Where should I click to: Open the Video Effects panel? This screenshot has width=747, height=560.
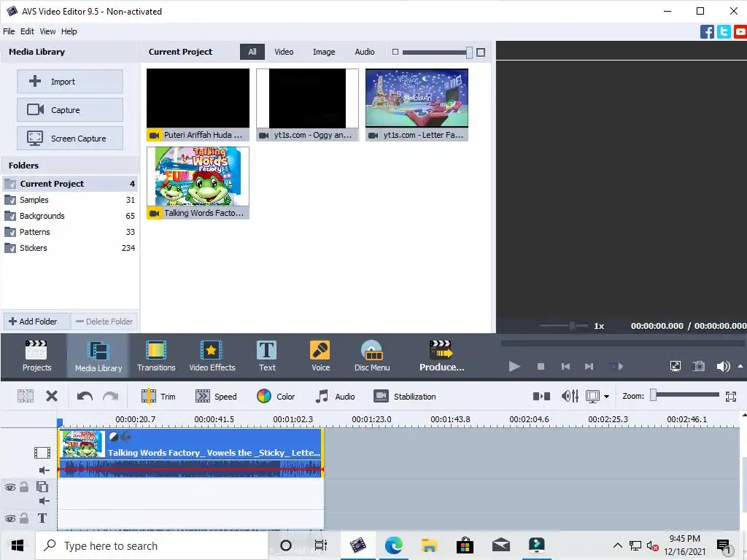pyautogui.click(x=212, y=356)
